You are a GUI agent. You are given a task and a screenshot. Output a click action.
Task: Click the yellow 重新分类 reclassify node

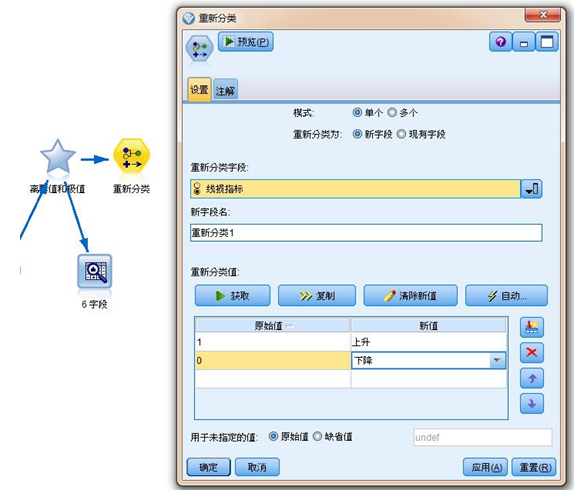pos(131,157)
